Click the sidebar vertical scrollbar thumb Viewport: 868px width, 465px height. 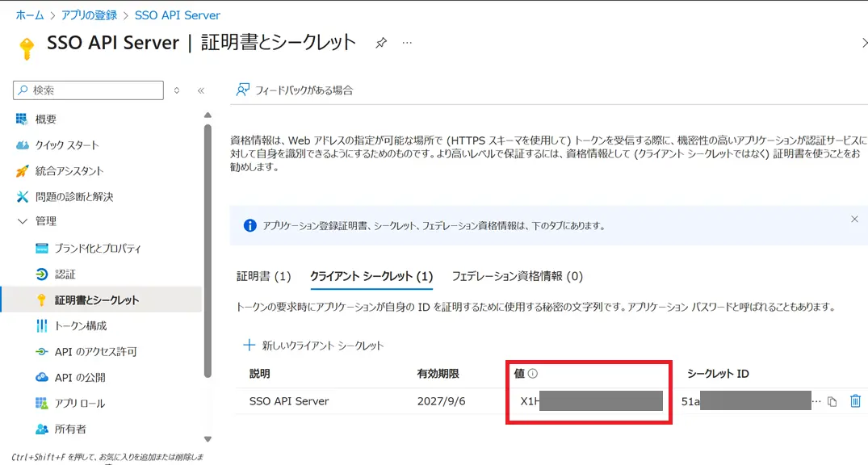pos(208,251)
